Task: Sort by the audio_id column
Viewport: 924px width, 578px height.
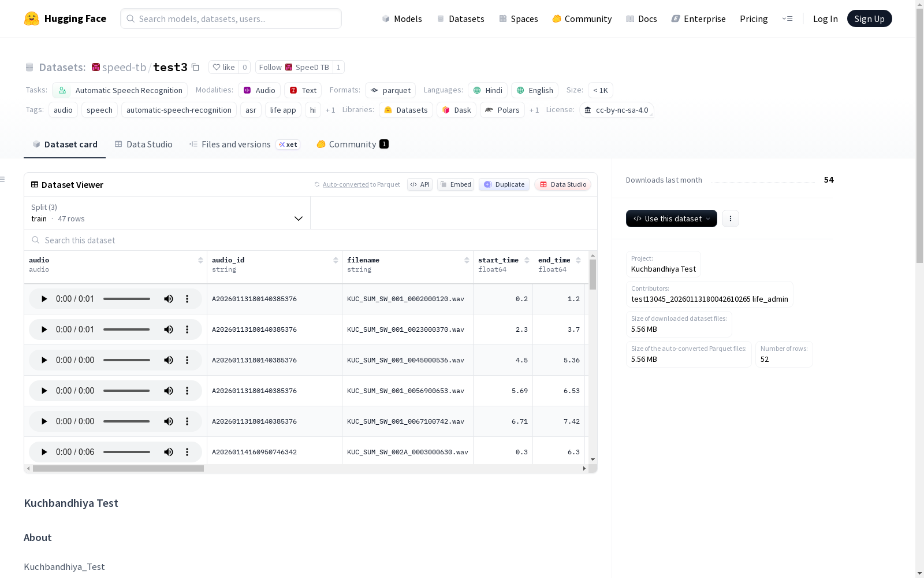Action: point(336,261)
